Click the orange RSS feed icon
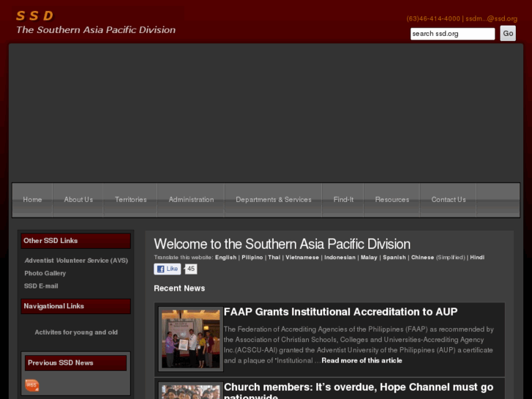This screenshot has height=399, width=532. pyautogui.click(x=32, y=385)
